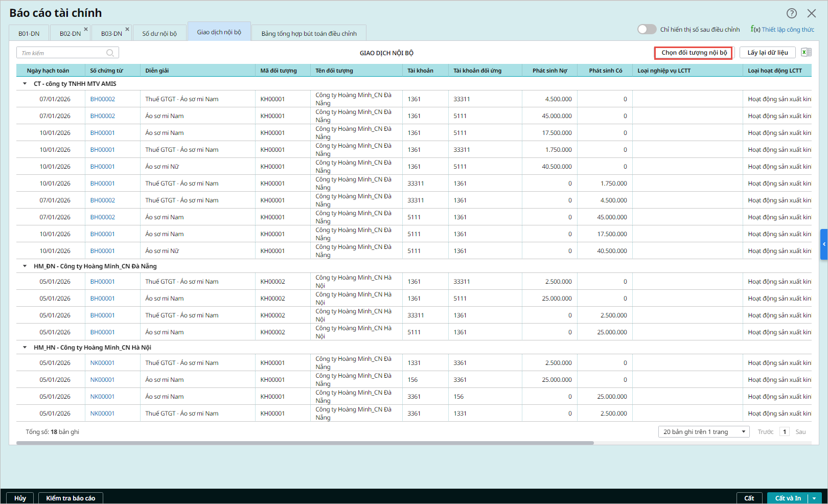Switch to the Số dư nội bộ tab

(x=159, y=34)
